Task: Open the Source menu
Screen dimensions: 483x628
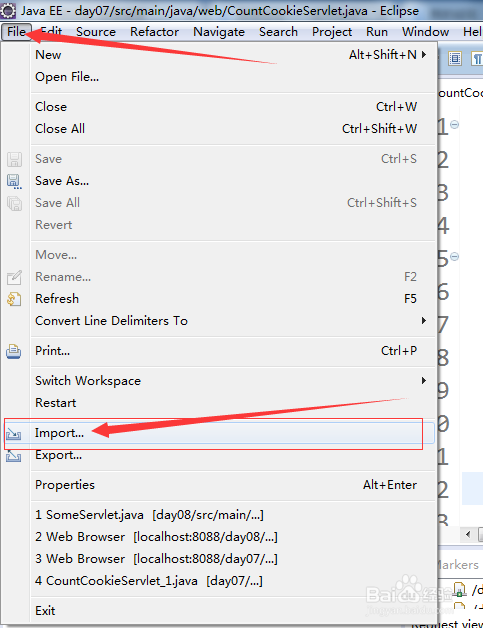Action: tap(96, 32)
